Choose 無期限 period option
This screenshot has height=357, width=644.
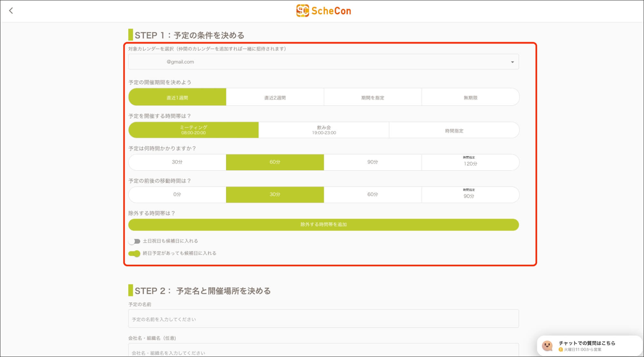point(470,97)
